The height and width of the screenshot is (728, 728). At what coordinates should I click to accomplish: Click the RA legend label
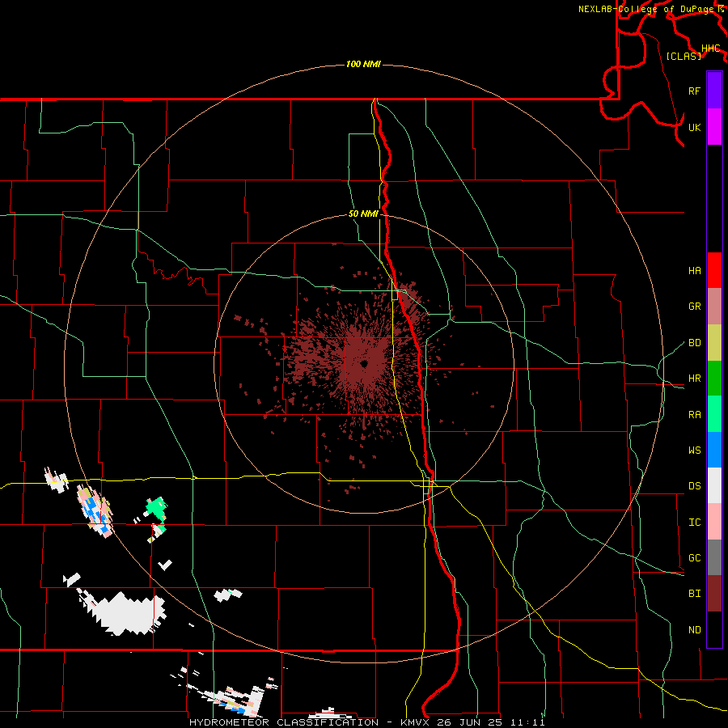click(694, 415)
